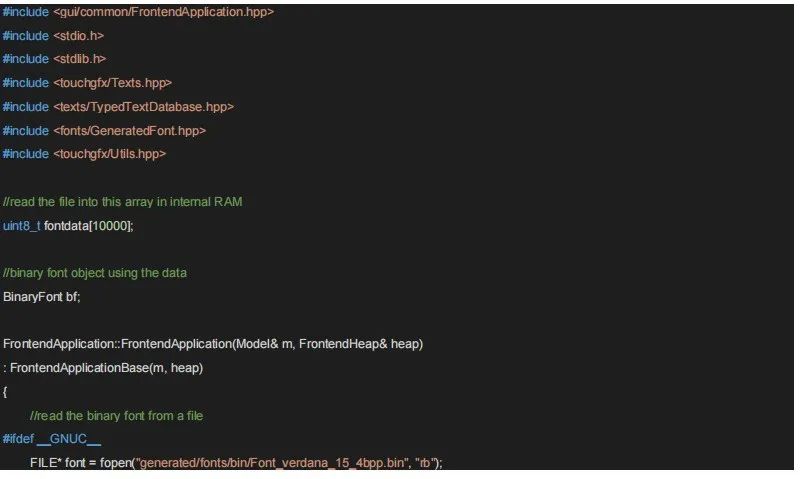Screen dimensions: 800x479
Task: Click the TypedTextDatabase.hpp include line
Action: click(118, 107)
